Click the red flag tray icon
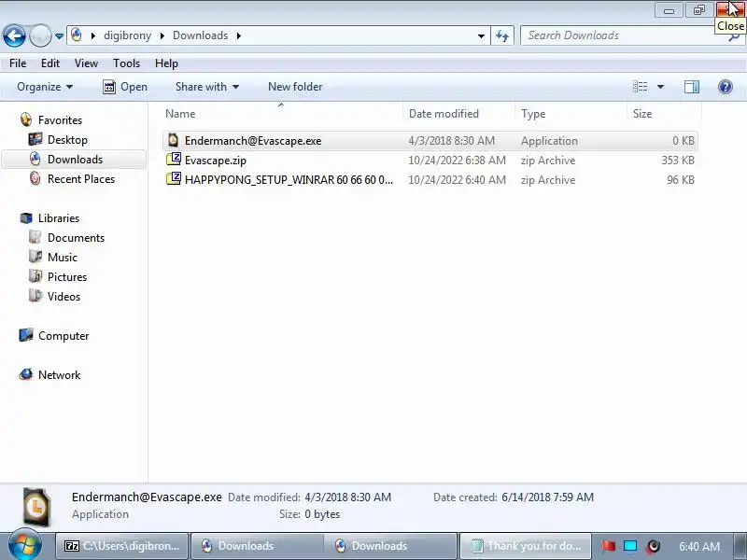This screenshot has width=747, height=560. point(608,546)
